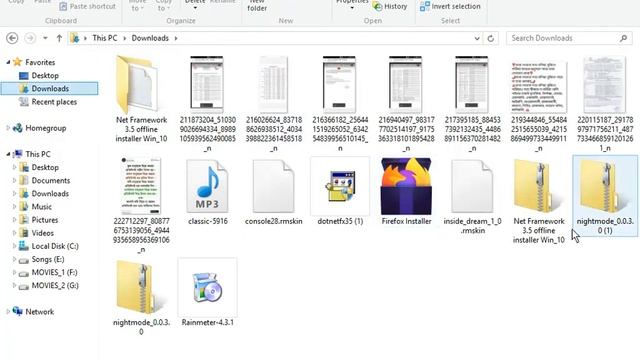Click This PC in the address bar
Image resolution: width=640 pixels, height=360 pixels.
104,38
